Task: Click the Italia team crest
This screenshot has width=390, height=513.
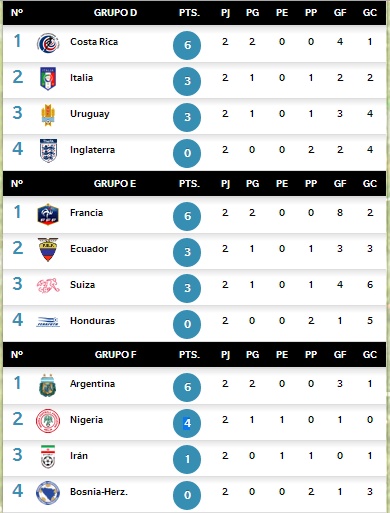Action: click(48, 79)
